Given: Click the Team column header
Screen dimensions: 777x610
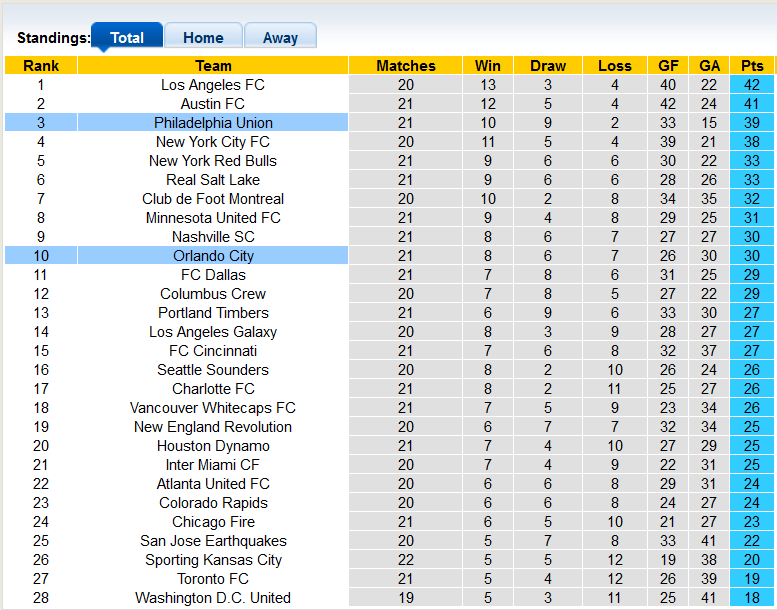Looking at the screenshot, I should 213,66.
